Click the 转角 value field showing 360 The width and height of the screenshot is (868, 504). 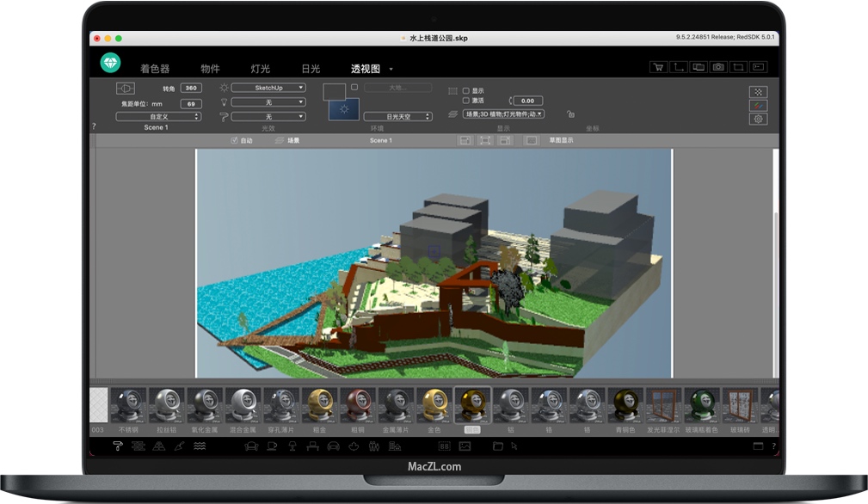(x=191, y=89)
